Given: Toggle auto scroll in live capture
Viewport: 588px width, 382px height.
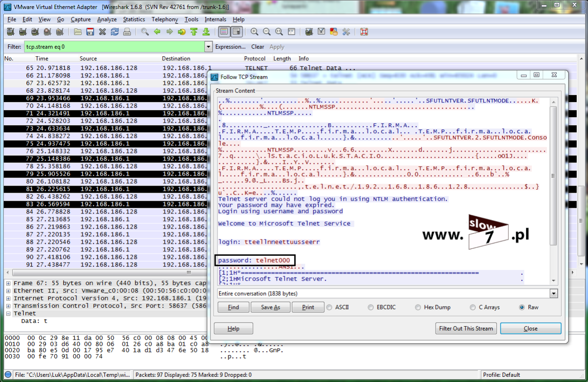Looking at the screenshot, I should tap(236, 32).
